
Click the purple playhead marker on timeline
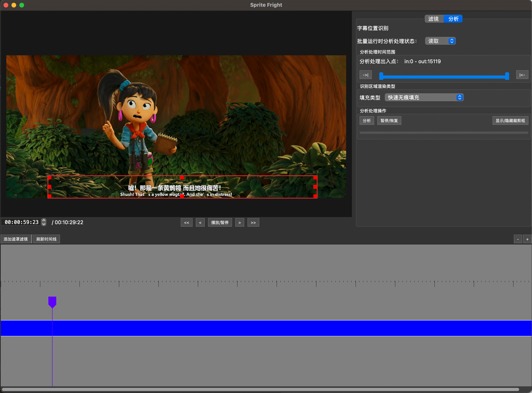pos(52,302)
